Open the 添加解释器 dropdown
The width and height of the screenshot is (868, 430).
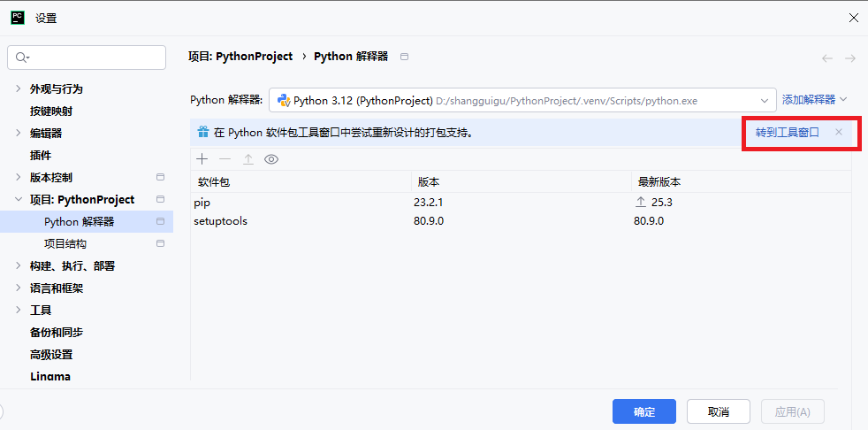[x=815, y=100]
